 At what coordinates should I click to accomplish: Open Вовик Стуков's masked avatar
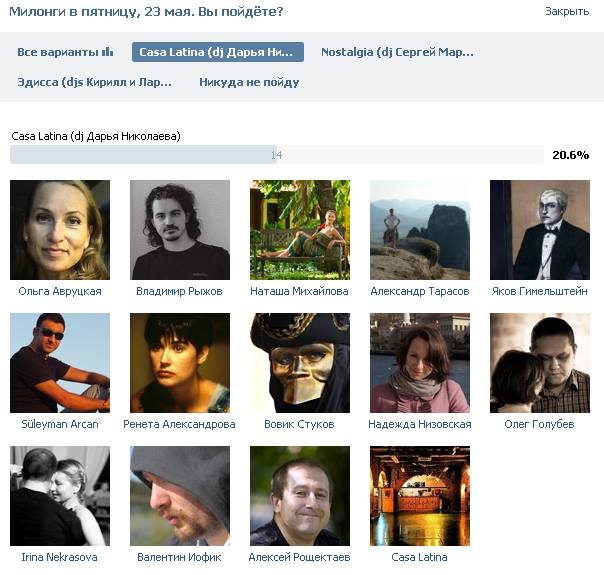(300, 363)
